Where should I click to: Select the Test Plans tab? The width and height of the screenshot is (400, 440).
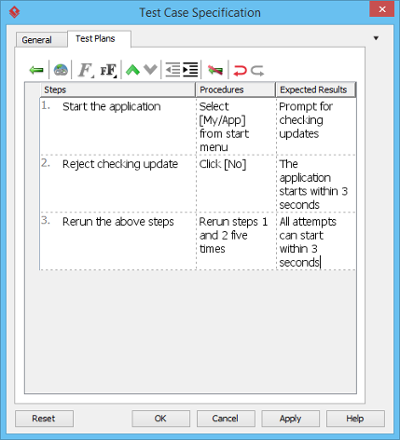click(95, 39)
